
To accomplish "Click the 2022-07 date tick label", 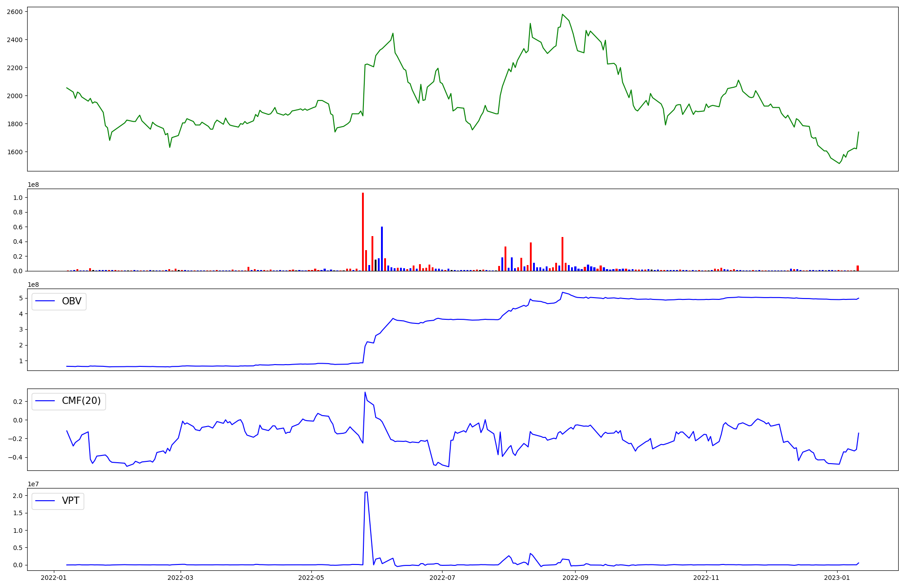I will [x=442, y=578].
